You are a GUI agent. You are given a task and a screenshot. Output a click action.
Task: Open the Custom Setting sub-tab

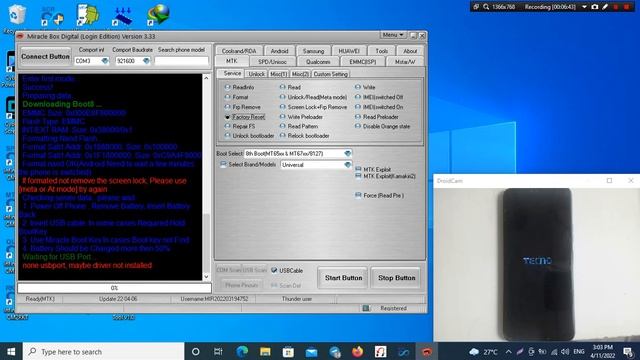330,74
